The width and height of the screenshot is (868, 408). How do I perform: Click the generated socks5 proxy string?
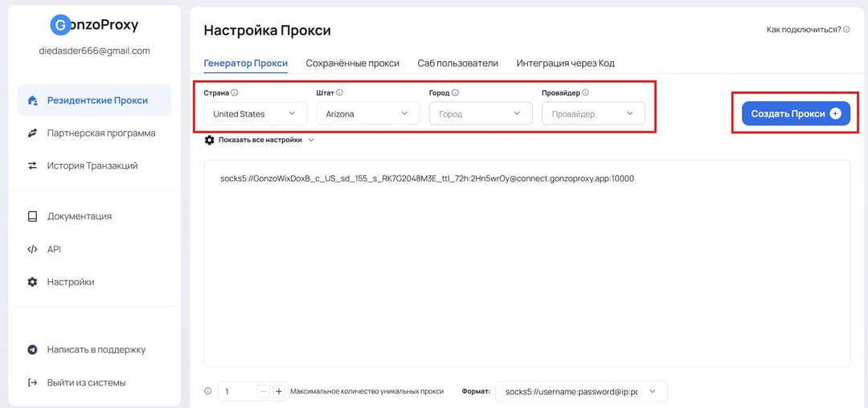tap(427, 179)
